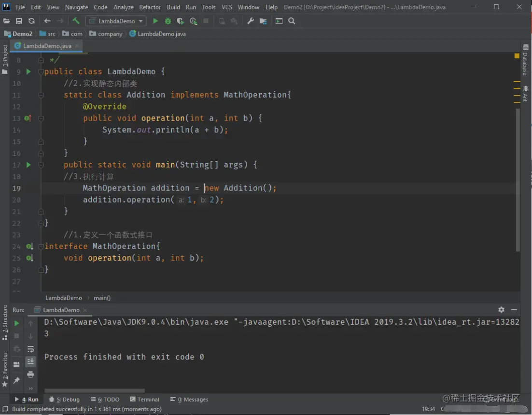This screenshot has height=415, width=532.
Task: Open Search Everywhere magnifier icon
Action: tap(292, 21)
